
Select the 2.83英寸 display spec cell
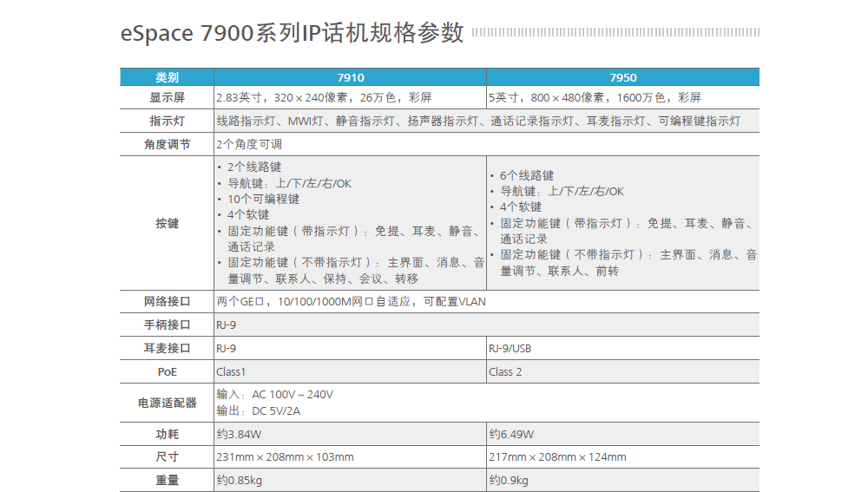323,97
